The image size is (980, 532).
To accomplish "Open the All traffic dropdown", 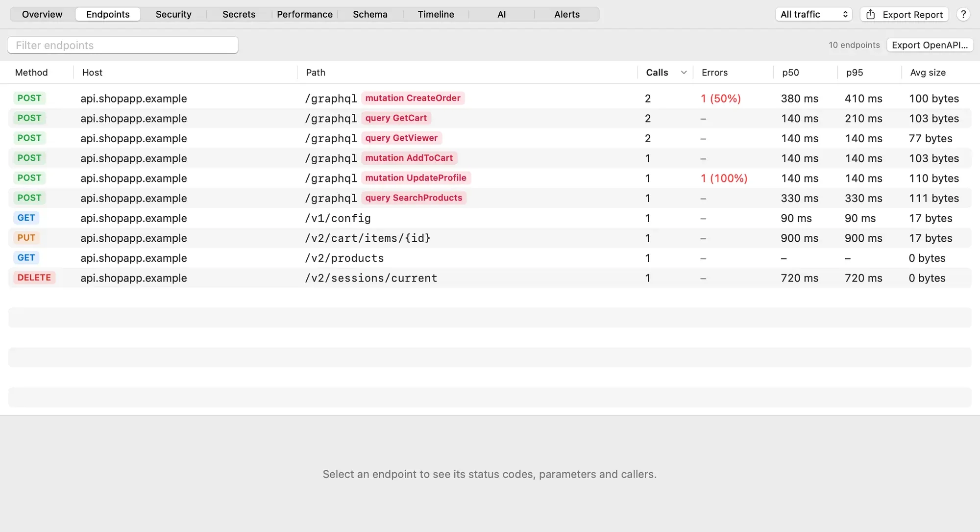I will pos(813,14).
